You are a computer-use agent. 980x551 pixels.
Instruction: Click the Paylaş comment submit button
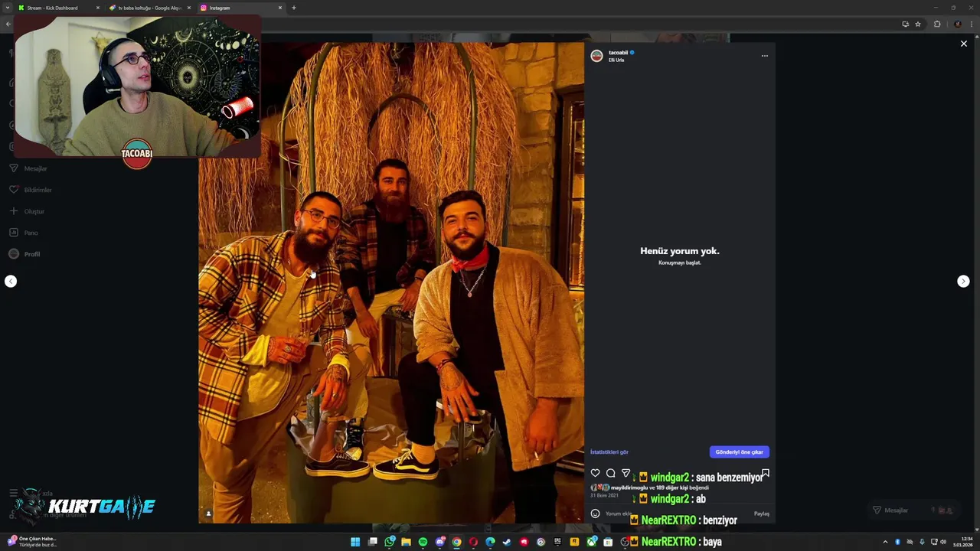(761, 514)
